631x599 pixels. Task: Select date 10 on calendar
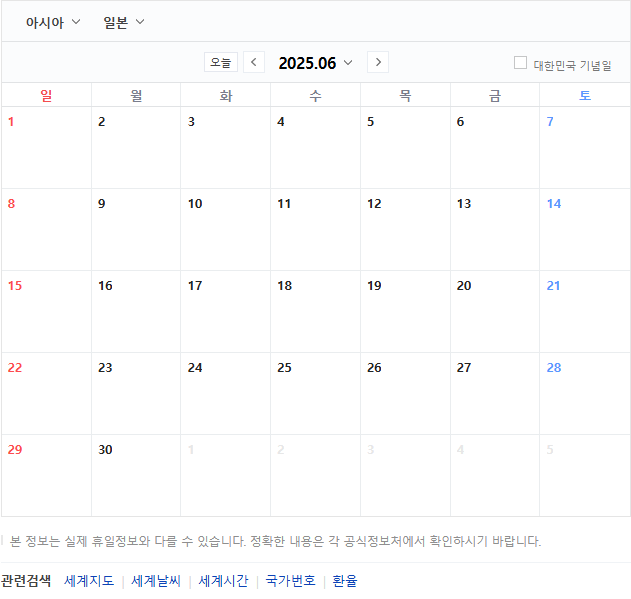pyautogui.click(x=195, y=204)
